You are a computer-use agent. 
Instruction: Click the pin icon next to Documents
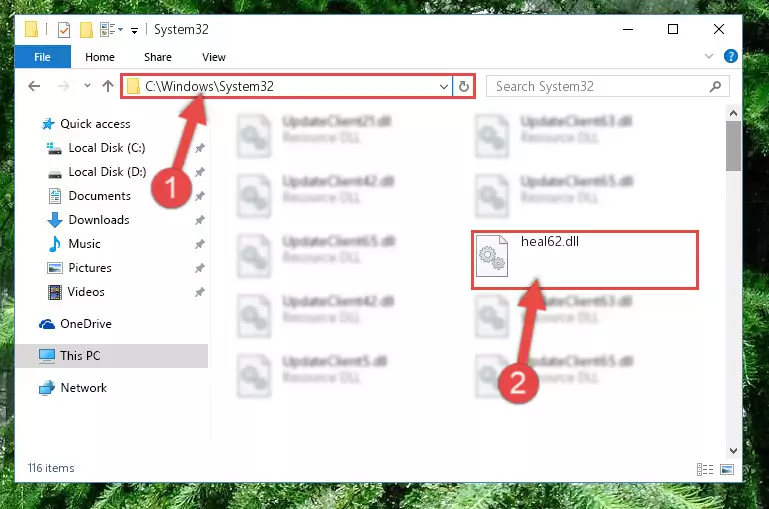pyautogui.click(x=200, y=196)
